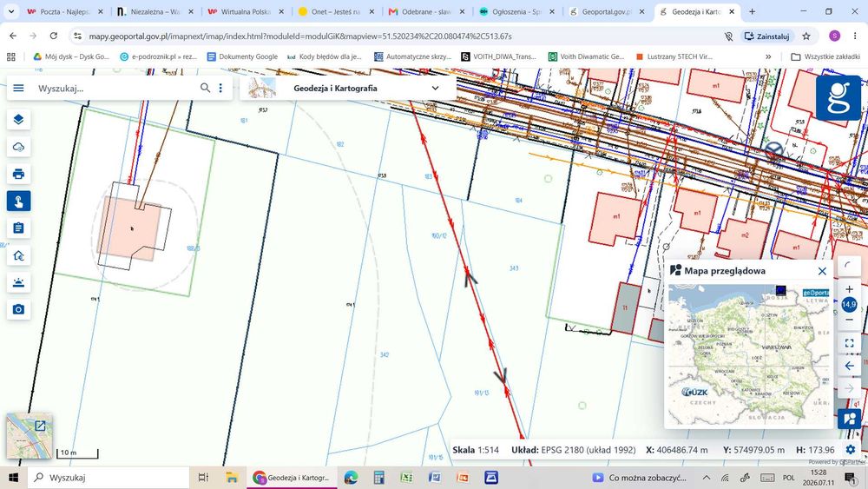Click the X: 406486.74 m value
This screenshot has width=868, height=489.
(x=676, y=450)
